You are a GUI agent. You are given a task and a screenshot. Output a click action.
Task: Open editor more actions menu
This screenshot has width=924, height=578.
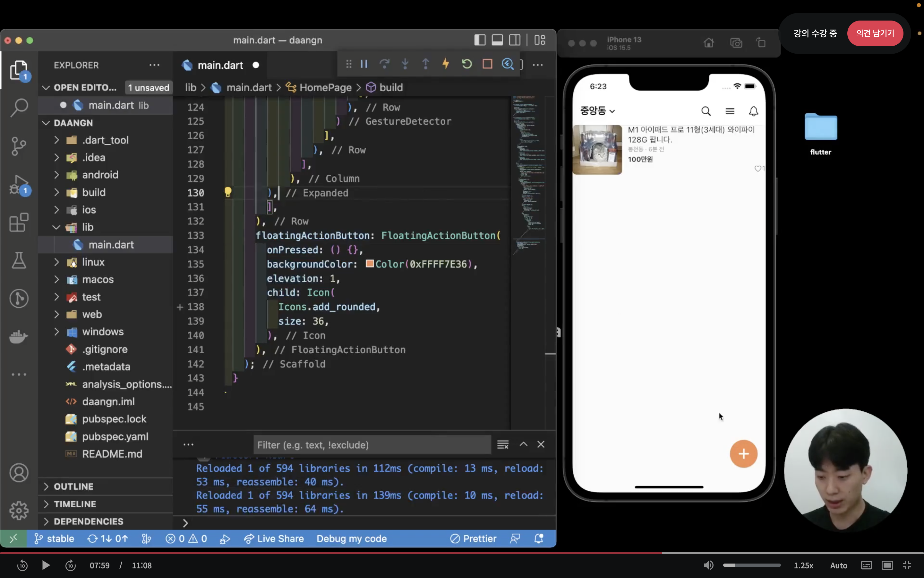tap(538, 65)
